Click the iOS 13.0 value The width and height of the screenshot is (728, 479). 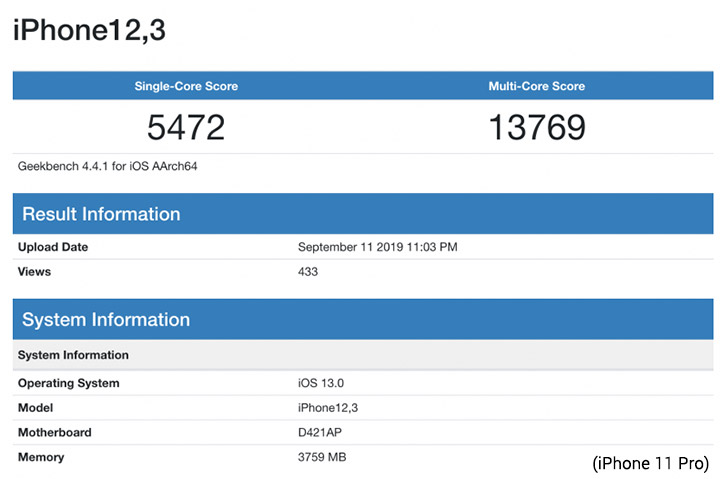click(x=321, y=383)
